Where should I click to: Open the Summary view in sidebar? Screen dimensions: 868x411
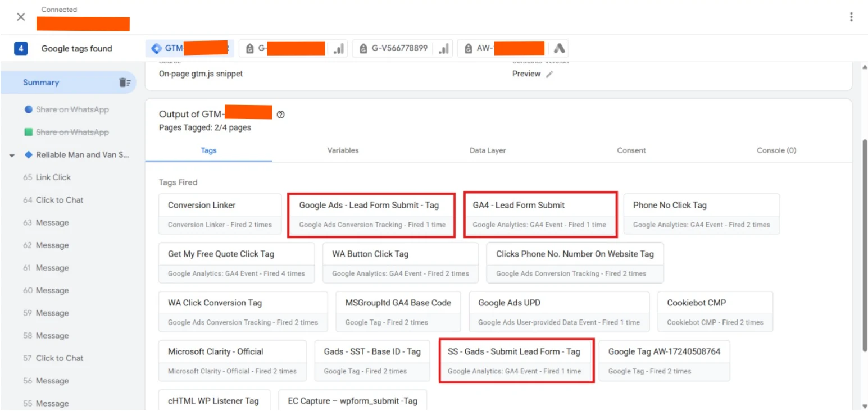67,83
